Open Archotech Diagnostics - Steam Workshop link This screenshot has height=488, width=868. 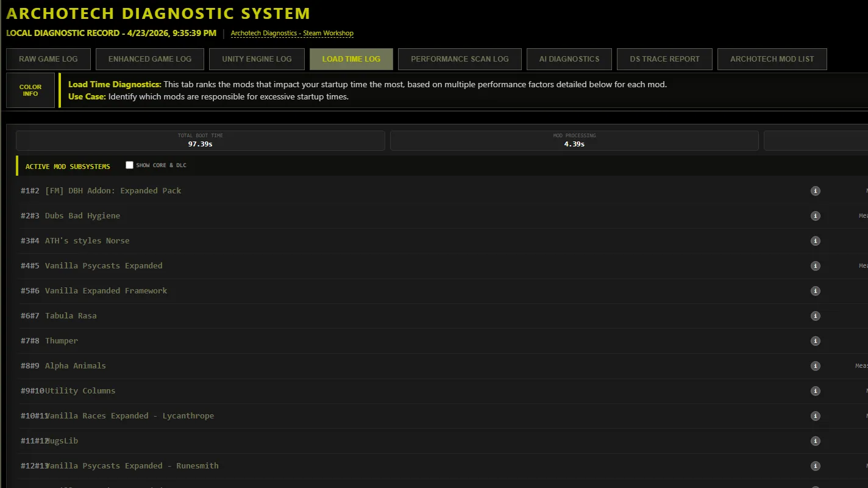[292, 34]
